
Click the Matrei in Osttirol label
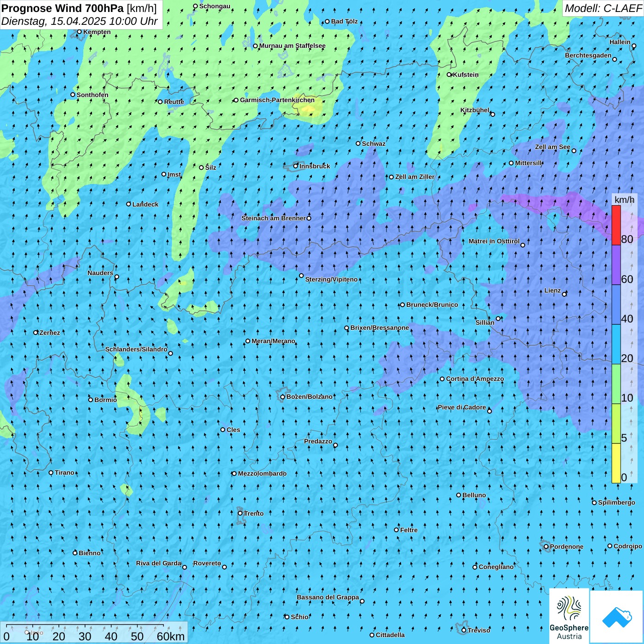coord(494,241)
